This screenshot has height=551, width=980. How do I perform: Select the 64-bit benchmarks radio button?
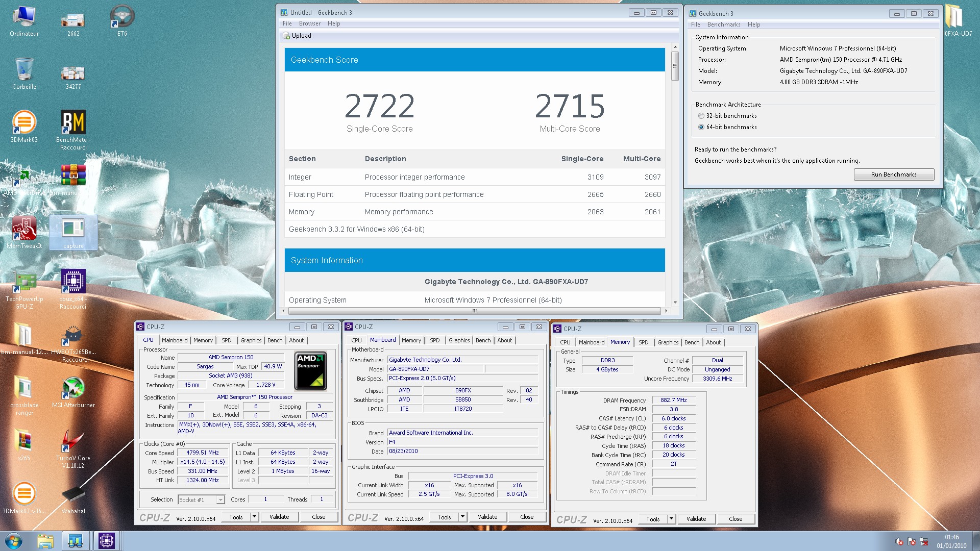701,127
